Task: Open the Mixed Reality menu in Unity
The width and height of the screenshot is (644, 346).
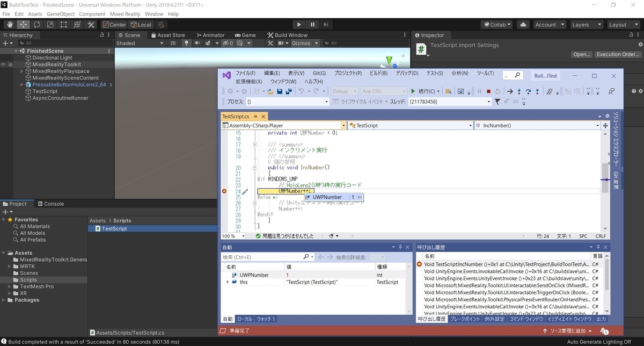Action: (x=125, y=14)
